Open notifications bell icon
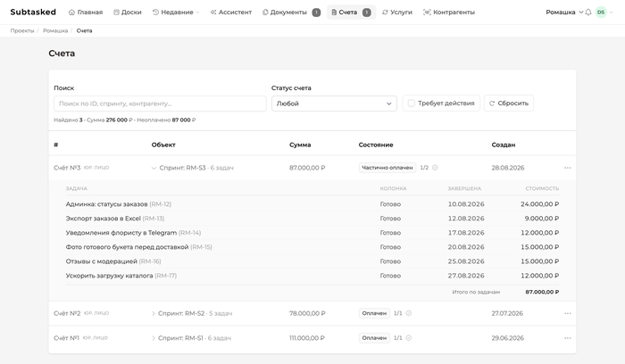 click(x=588, y=12)
